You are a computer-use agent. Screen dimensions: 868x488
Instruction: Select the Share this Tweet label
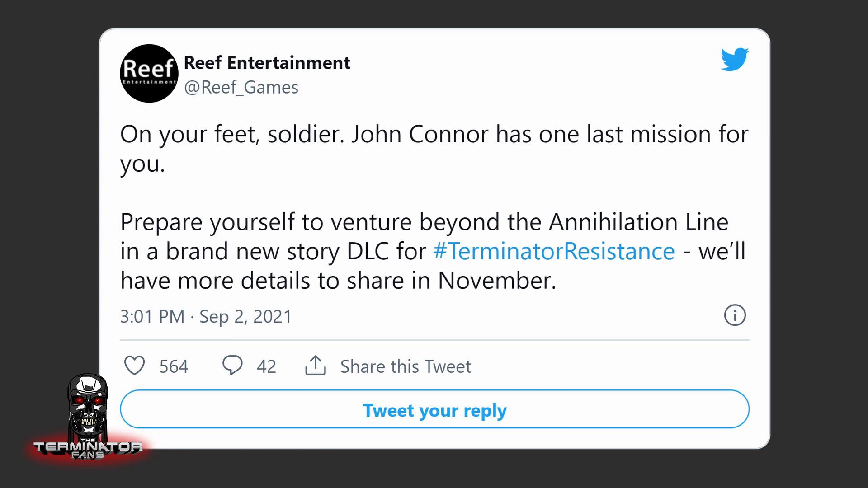pos(406,366)
